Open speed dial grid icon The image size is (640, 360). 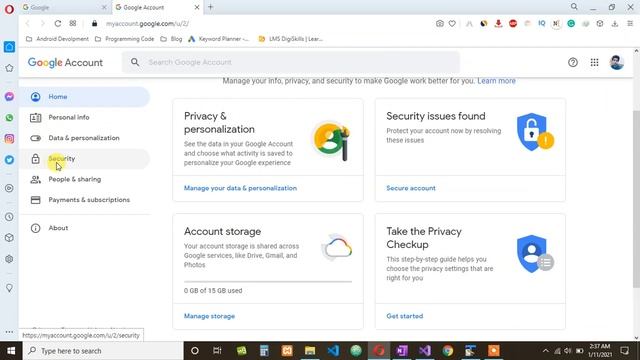click(x=73, y=24)
